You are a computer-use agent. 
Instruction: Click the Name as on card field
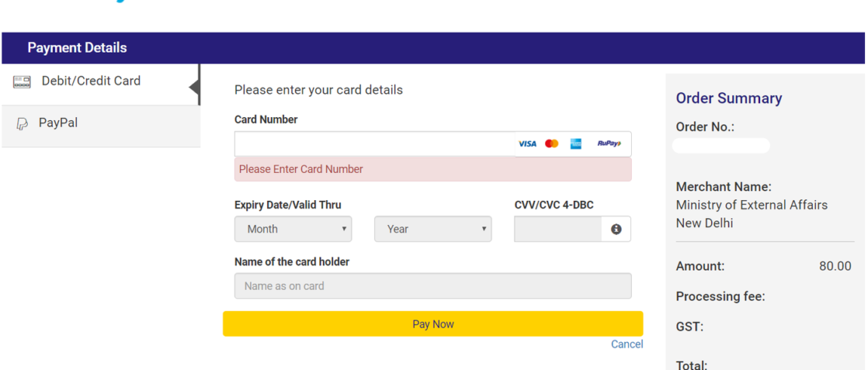(x=433, y=286)
